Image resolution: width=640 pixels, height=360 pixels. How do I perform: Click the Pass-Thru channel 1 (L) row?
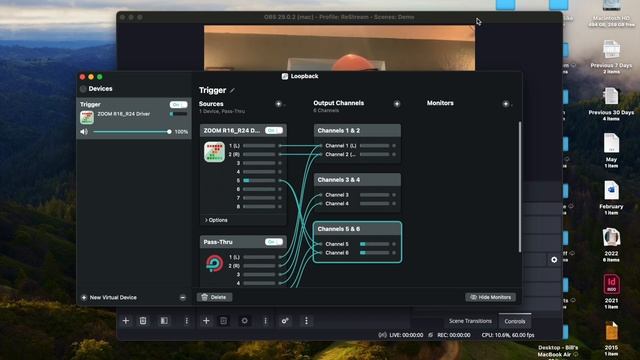[x=255, y=257]
